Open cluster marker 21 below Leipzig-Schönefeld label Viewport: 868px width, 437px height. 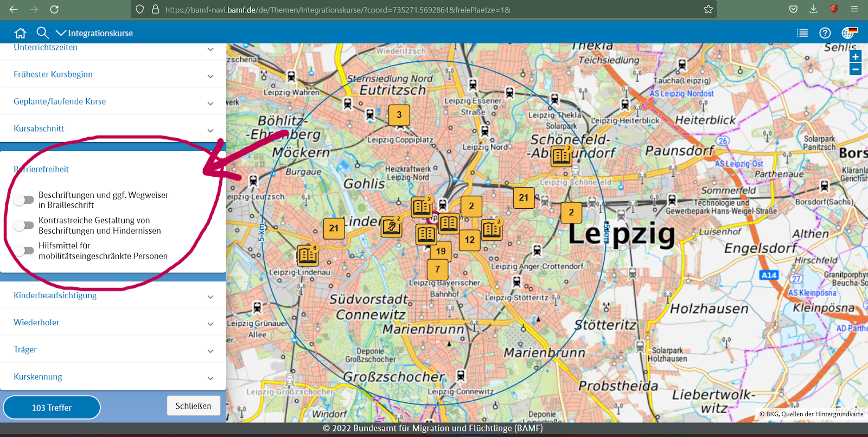click(524, 198)
